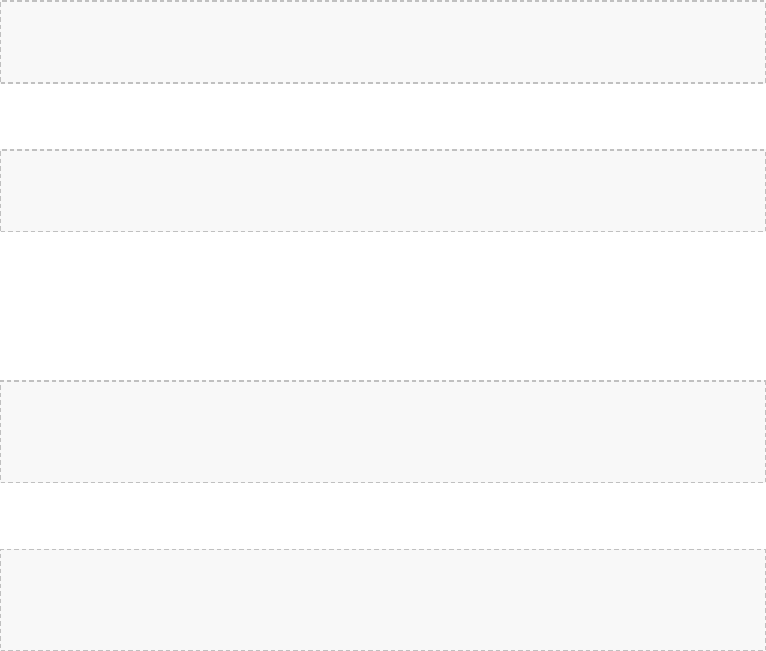Click the first dashed box at the top

[x=383, y=42]
